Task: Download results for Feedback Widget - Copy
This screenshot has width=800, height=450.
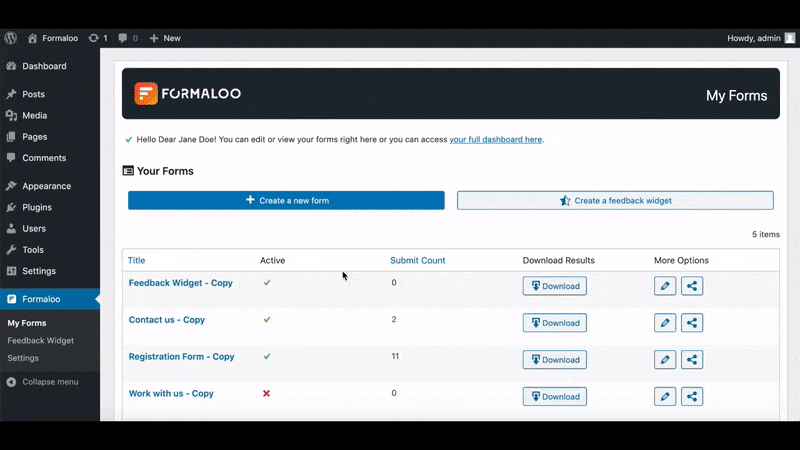Action: pyautogui.click(x=555, y=286)
